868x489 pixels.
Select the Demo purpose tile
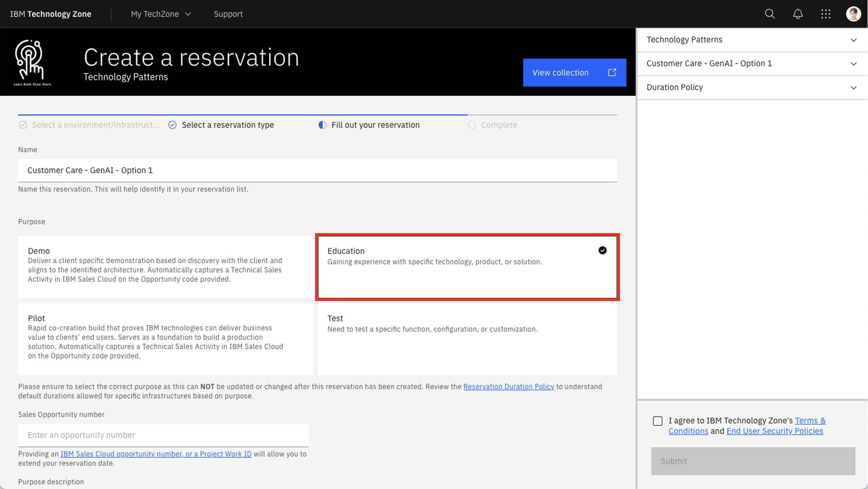(x=165, y=267)
